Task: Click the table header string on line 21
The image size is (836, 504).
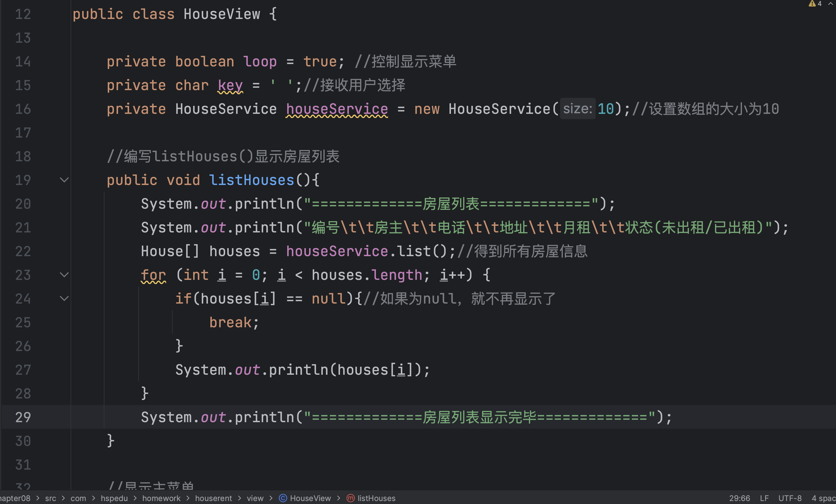Action: click(x=538, y=227)
